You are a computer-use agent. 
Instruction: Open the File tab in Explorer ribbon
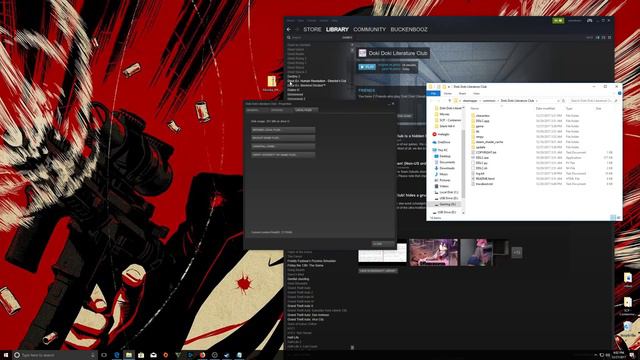coord(433,93)
